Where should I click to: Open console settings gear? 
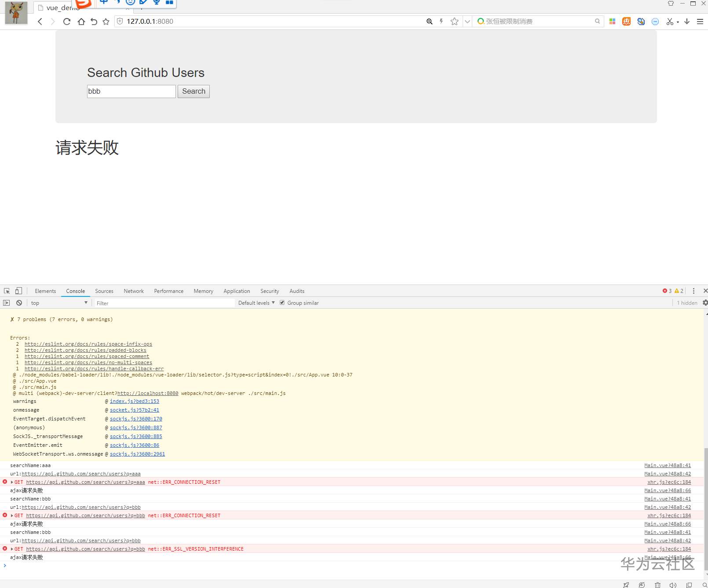click(x=705, y=303)
